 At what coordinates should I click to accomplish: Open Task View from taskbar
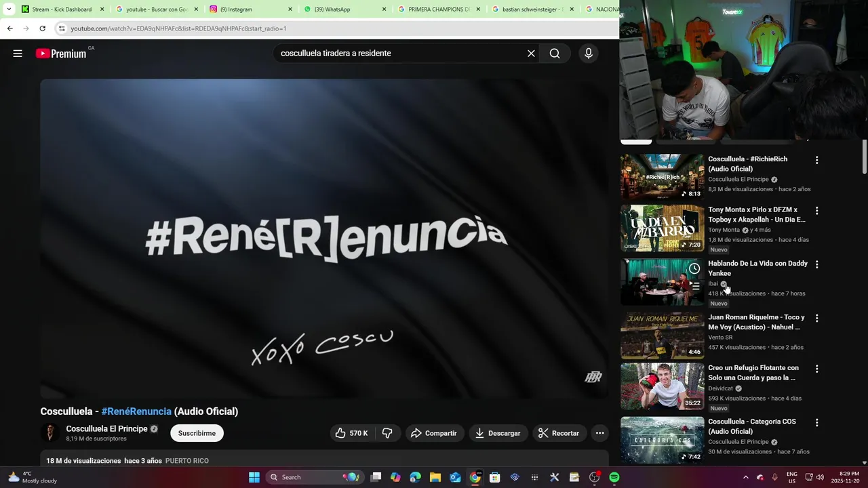376,477
